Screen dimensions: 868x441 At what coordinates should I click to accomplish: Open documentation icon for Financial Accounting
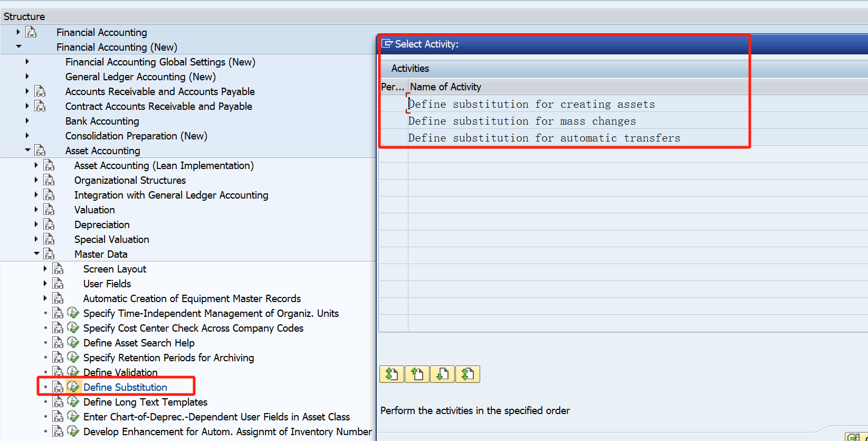31,32
